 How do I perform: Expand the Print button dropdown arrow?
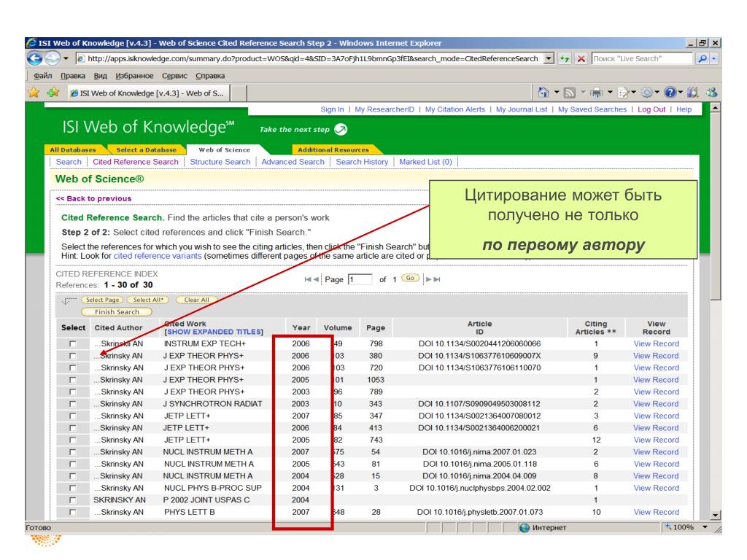pos(609,92)
